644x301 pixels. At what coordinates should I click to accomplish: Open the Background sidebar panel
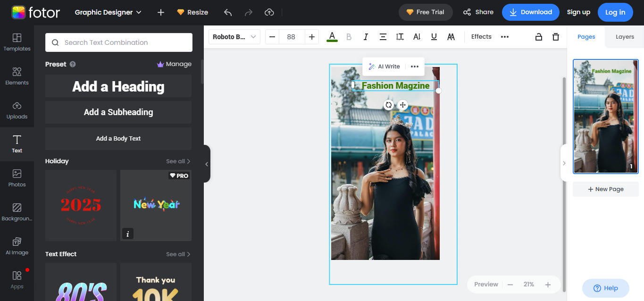coord(17,212)
